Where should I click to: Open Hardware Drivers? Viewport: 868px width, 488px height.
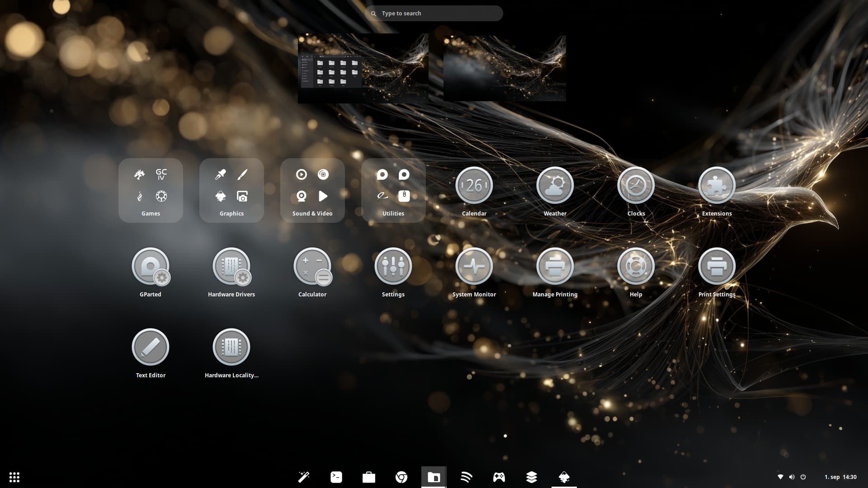231,267
